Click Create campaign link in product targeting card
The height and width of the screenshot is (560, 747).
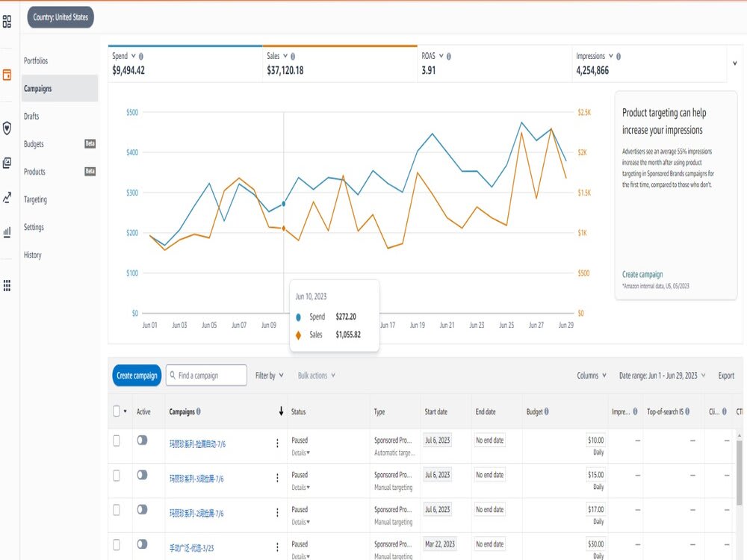tap(642, 274)
